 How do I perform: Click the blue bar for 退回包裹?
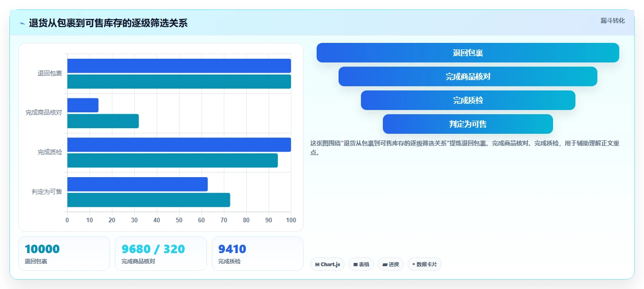point(179,66)
